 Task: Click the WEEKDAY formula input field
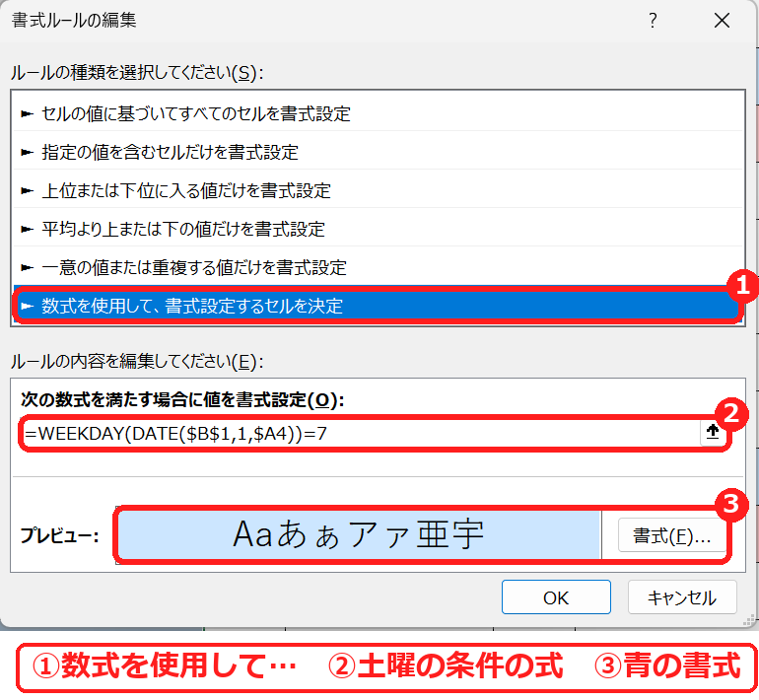pyautogui.click(x=361, y=433)
